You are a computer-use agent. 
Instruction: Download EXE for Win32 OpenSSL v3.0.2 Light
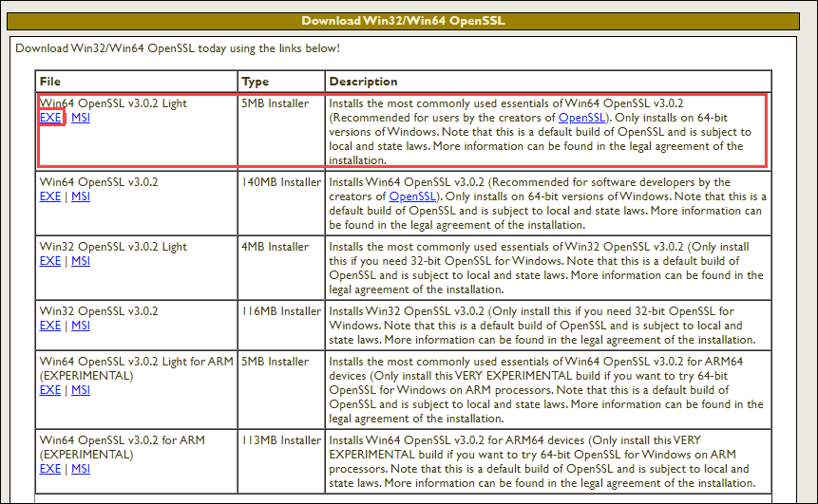(50, 261)
